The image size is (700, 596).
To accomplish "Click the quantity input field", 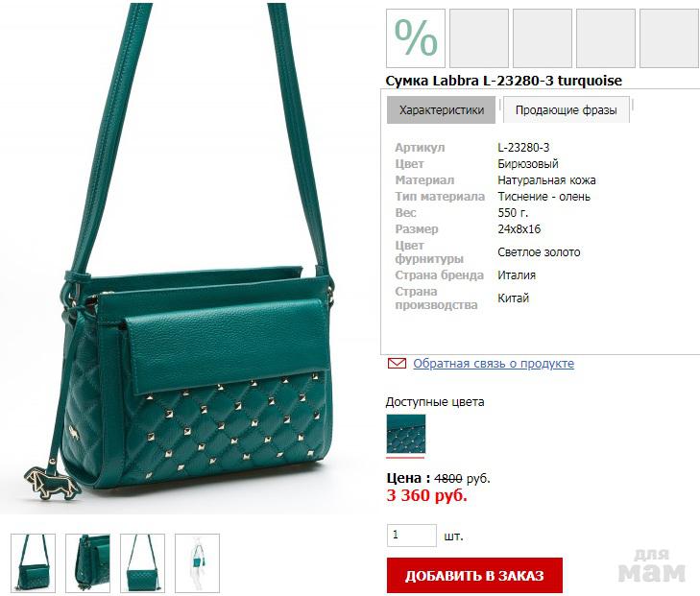I will [x=412, y=536].
